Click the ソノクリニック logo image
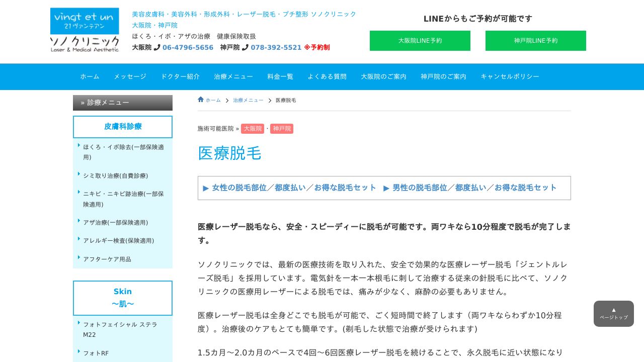Viewport: 644px width, 362px height. tap(84, 30)
